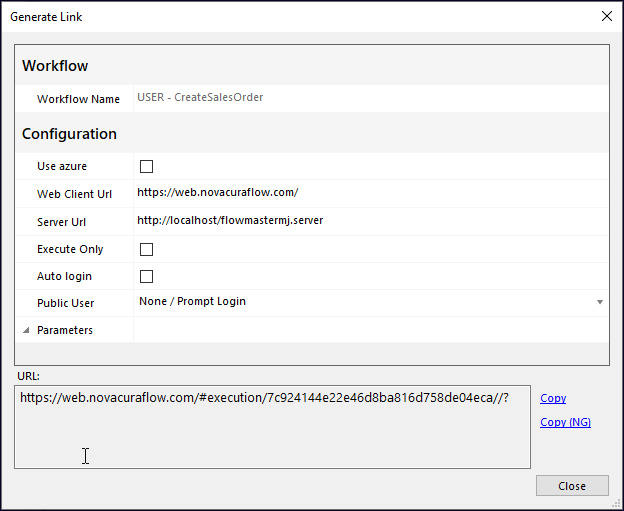Viewport: 624px width, 511px height.
Task: Toggle the Auto login checkbox
Action: (146, 277)
